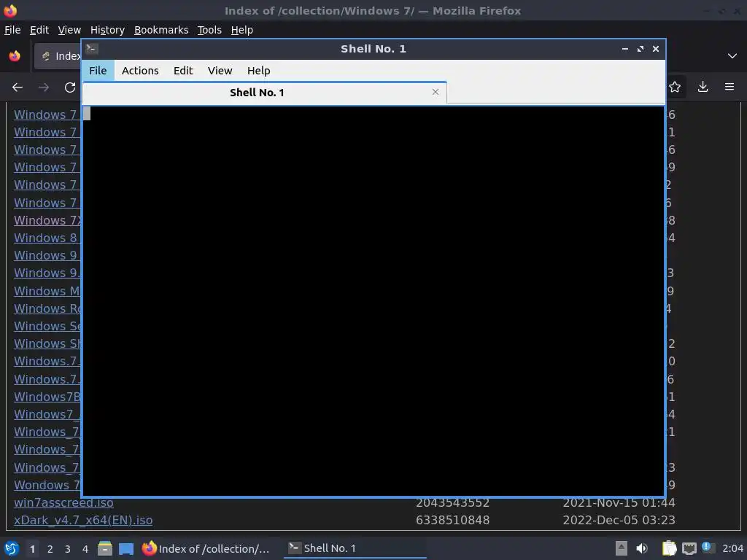Close the Shell No. 1 terminal tab
This screenshot has width=747, height=560.
435,92
